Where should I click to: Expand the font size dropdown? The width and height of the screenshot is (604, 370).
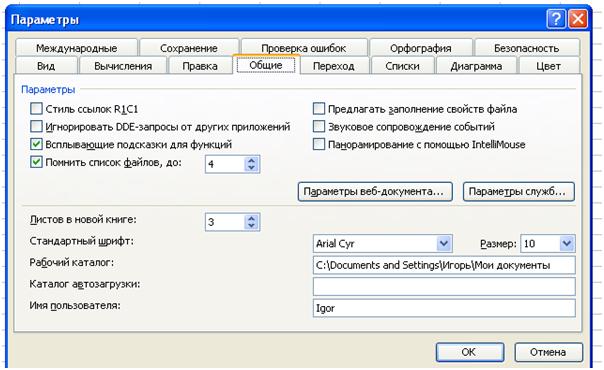[x=567, y=243]
